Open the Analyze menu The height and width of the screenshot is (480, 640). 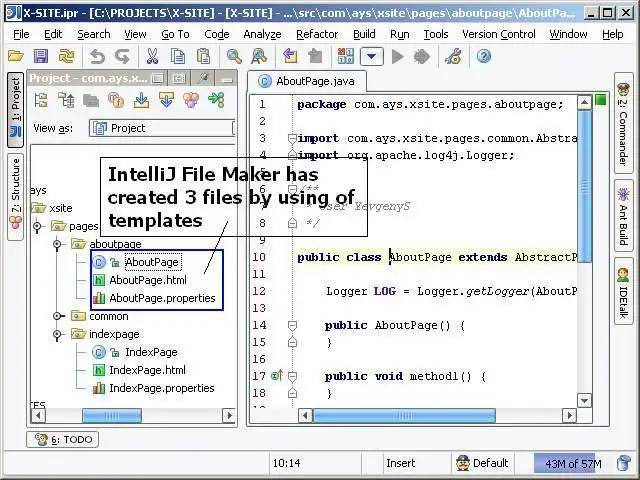point(262,34)
